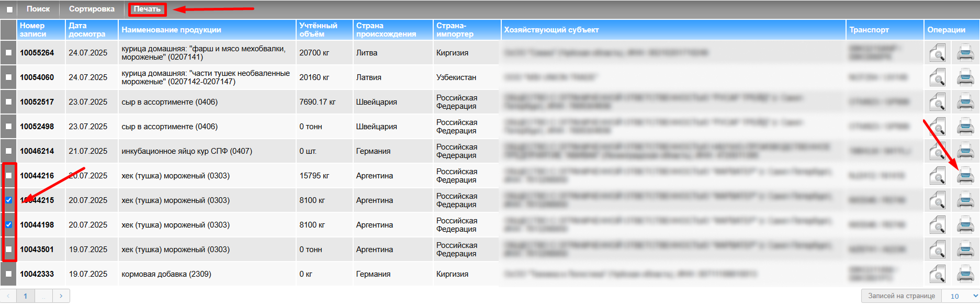Print record 10042333 via printer icon
The image size is (980, 306).
coord(965,274)
